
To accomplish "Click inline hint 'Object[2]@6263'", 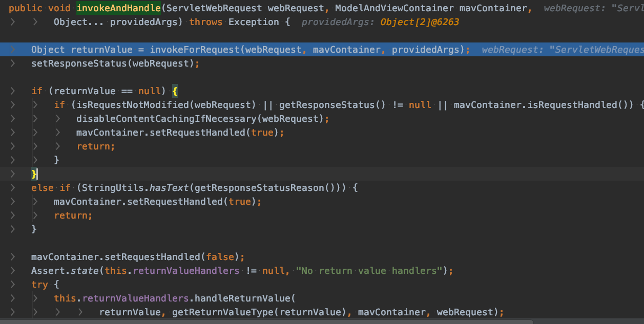I will click(420, 22).
